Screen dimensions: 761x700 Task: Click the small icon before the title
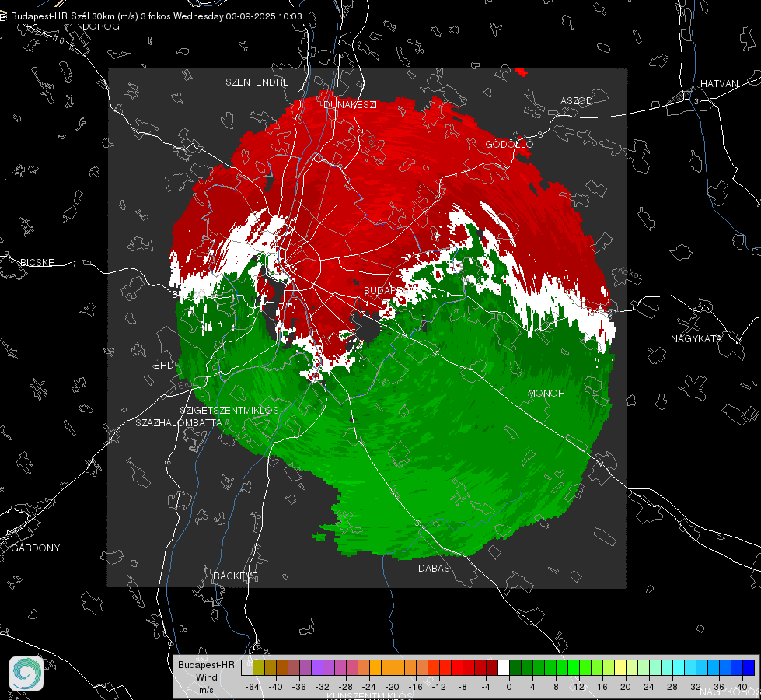[3, 16]
